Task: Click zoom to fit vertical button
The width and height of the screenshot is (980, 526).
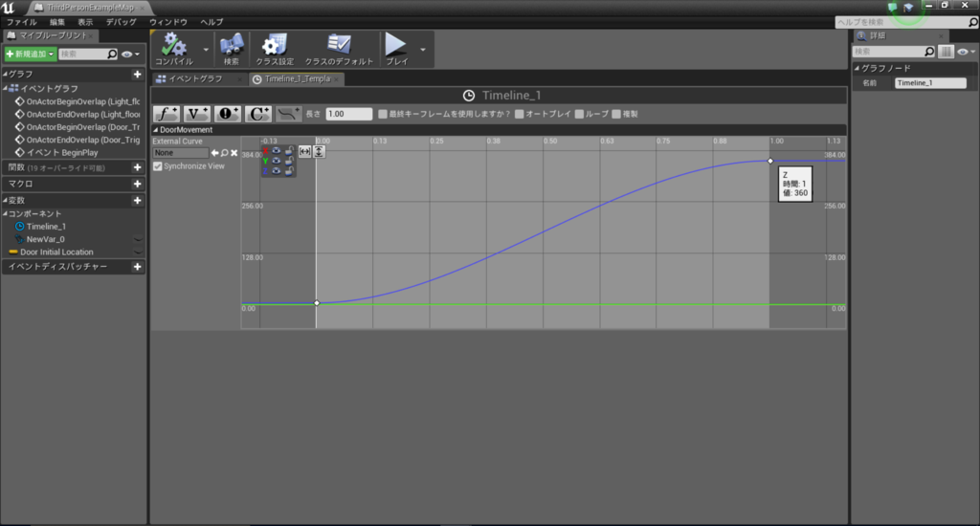Action: point(319,151)
